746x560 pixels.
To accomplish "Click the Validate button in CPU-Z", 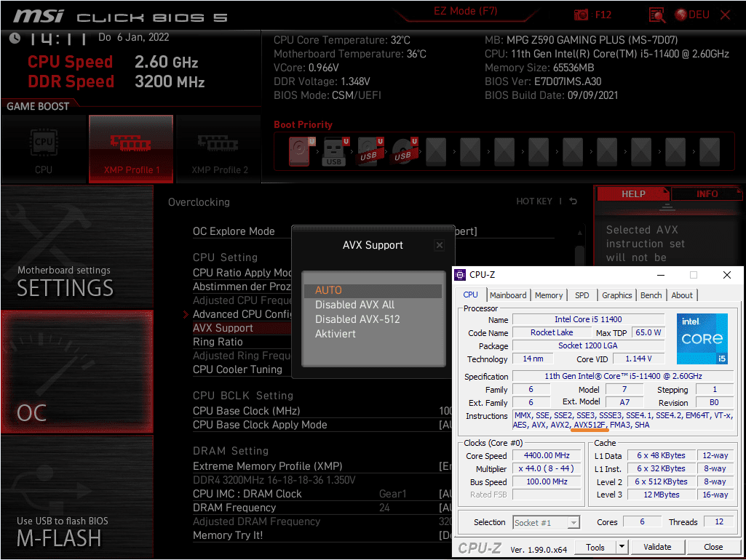I will pyautogui.click(x=657, y=547).
